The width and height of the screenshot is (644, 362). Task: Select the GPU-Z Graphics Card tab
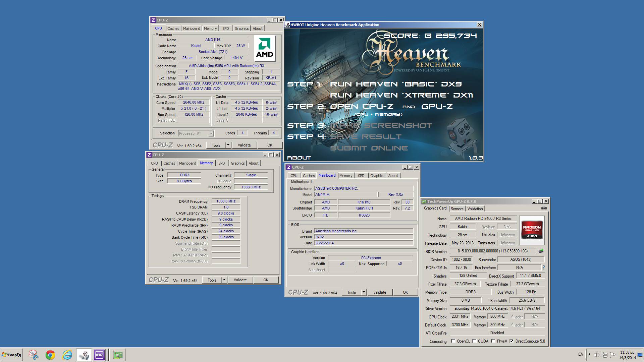435,208
